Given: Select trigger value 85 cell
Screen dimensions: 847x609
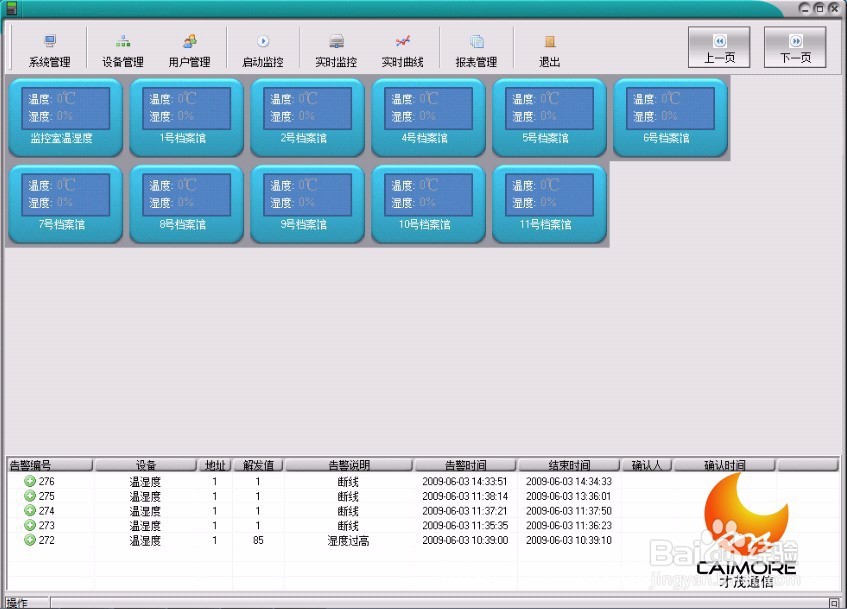Looking at the screenshot, I should point(258,540).
